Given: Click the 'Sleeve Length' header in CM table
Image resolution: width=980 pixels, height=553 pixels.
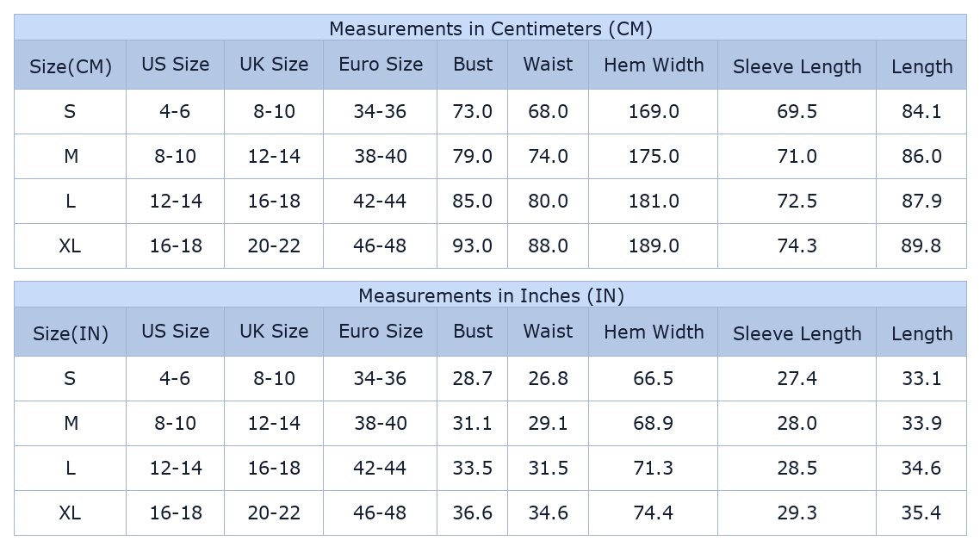Looking at the screenshot, I should tap(797, 66).
